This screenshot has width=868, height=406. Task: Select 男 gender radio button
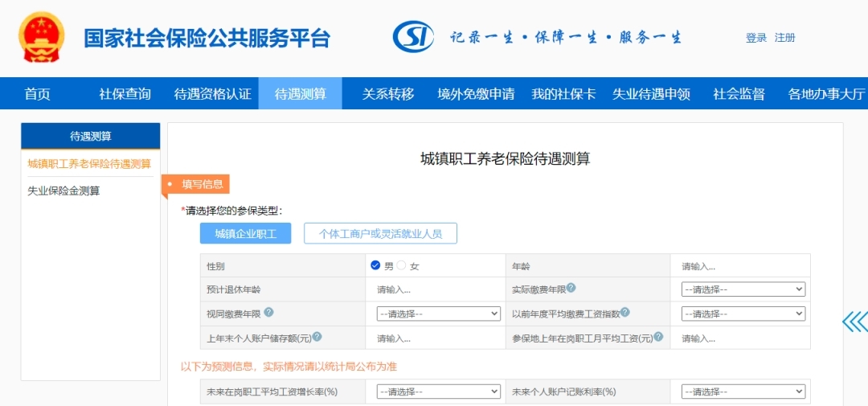click(375, 265)
